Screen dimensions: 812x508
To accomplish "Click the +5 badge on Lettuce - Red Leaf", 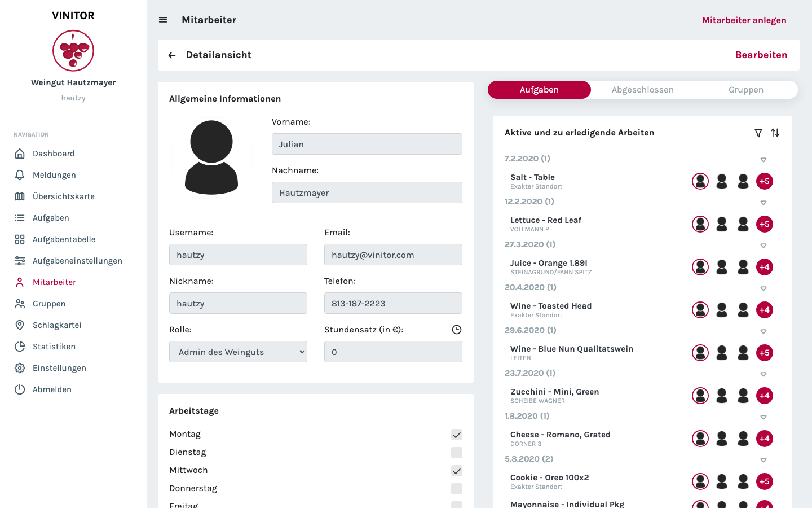I will (765, 224).
